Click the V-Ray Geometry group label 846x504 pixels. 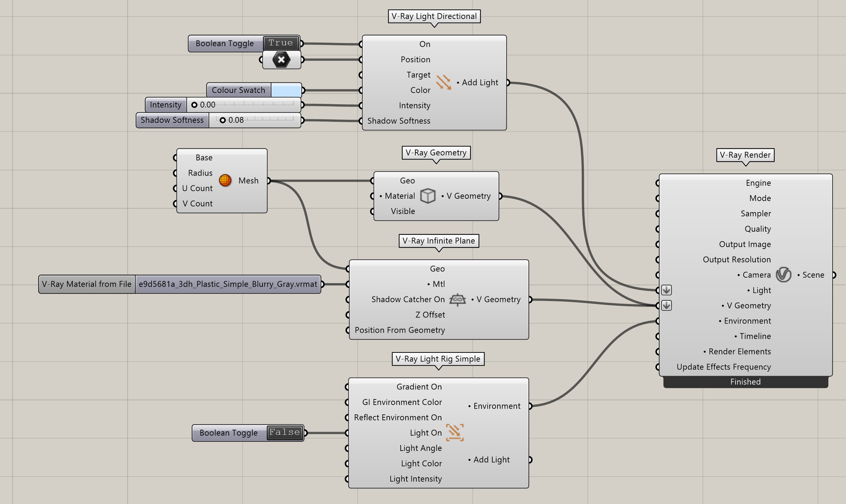(x=436, y=153)
